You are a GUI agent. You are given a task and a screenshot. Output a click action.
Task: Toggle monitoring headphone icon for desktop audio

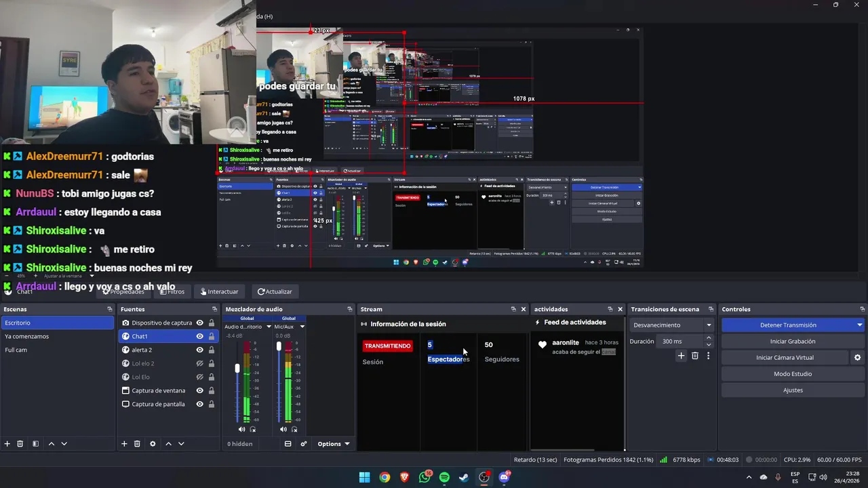click(x=253, y=429)
